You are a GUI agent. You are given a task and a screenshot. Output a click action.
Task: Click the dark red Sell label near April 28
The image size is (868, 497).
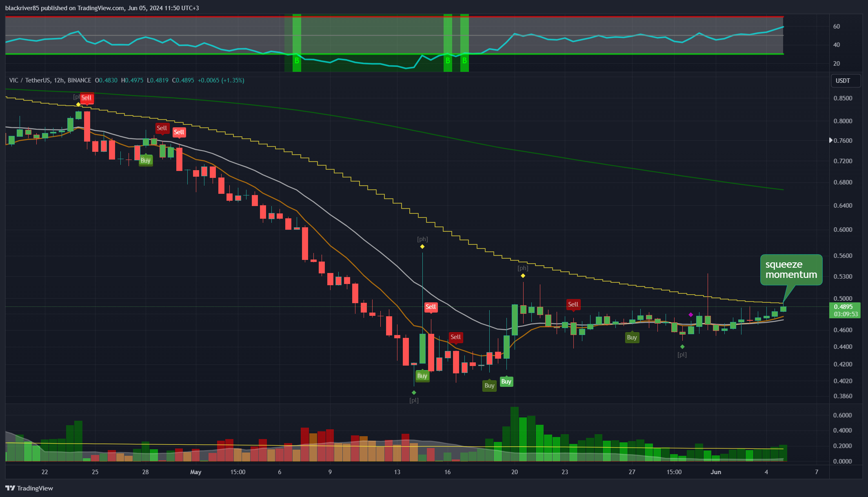162,128
